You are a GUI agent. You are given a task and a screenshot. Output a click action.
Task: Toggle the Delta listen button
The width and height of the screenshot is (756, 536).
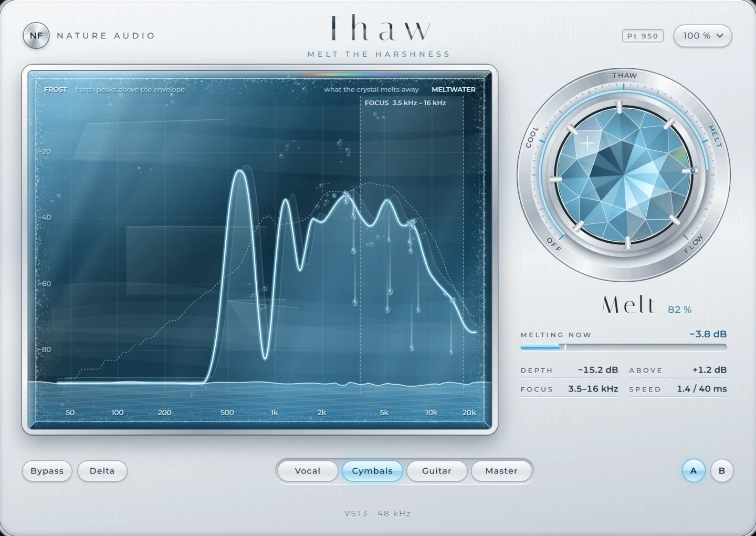[102, 471]
